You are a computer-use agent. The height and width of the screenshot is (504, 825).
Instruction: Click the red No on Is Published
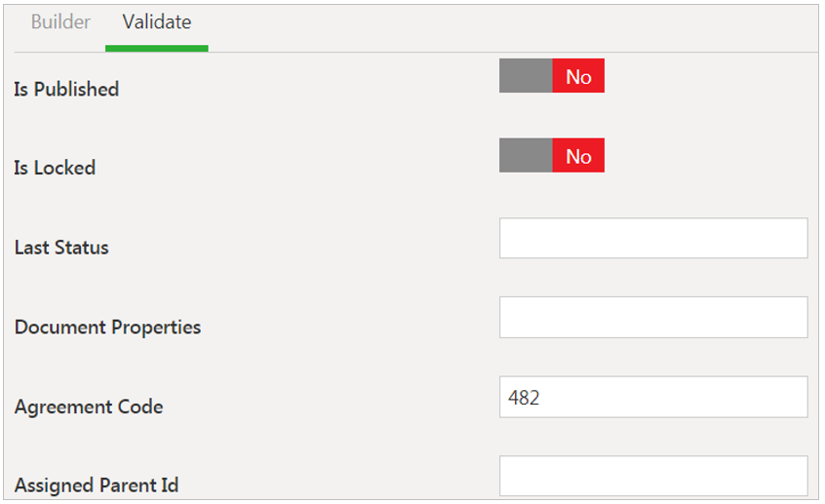tap(578, 76)
